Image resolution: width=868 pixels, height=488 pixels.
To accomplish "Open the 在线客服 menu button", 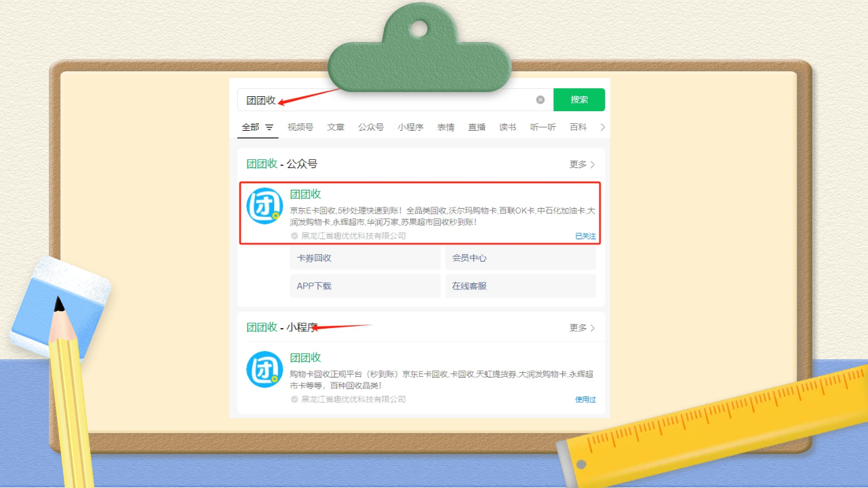I will pos(521,286).
